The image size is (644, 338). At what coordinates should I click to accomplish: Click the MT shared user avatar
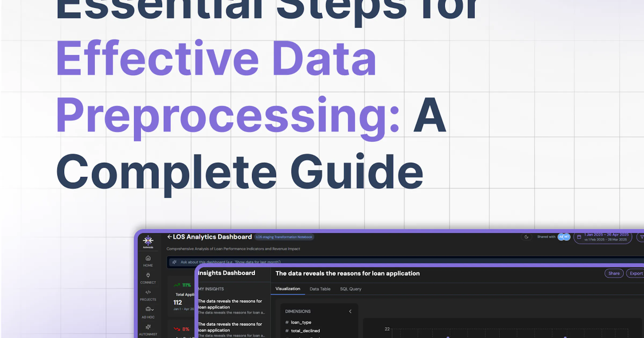tap(567, 237)
